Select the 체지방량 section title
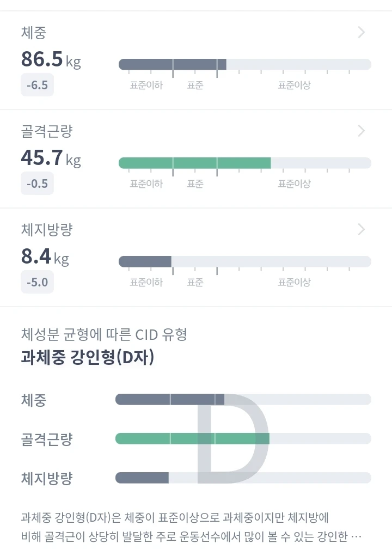Screen dimensions: 392x556 point(47,230)
